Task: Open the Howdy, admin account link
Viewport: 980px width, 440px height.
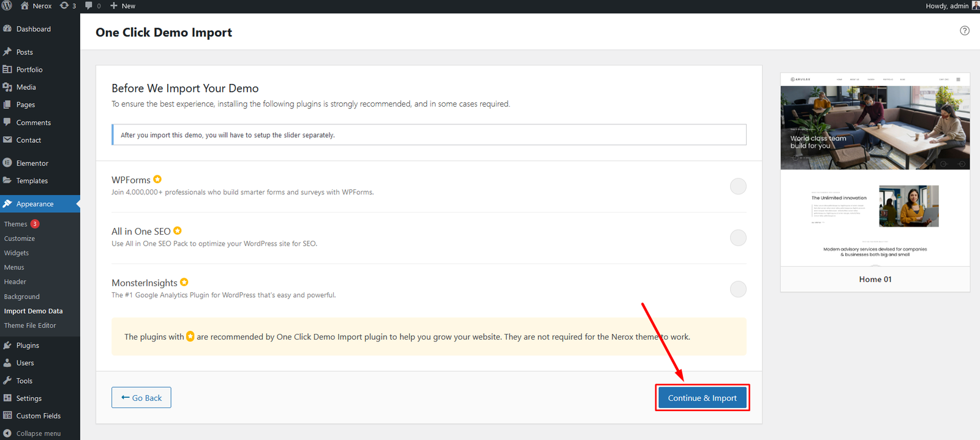Action: (x=952, y=6)
